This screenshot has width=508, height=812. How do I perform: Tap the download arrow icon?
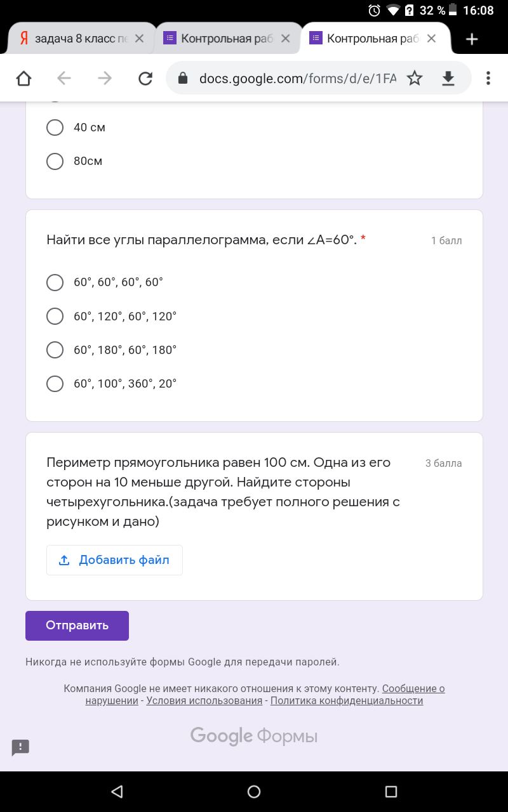pos(448,78)
